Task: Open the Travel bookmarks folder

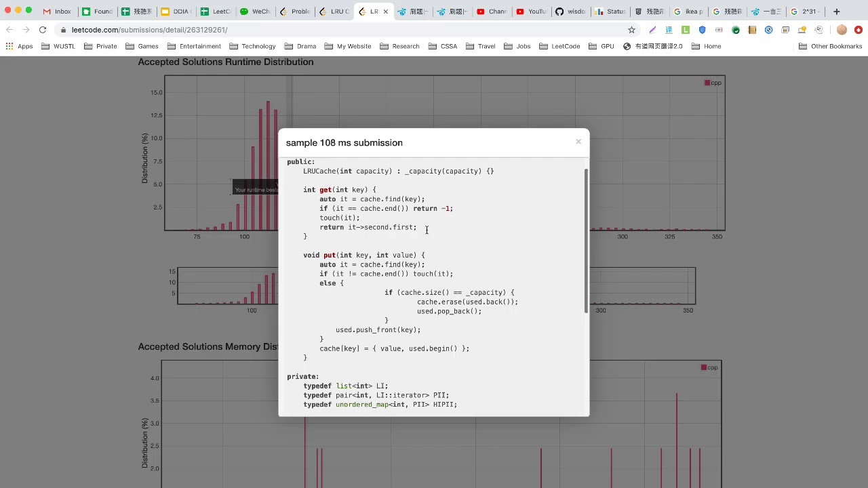Action: 480,46
